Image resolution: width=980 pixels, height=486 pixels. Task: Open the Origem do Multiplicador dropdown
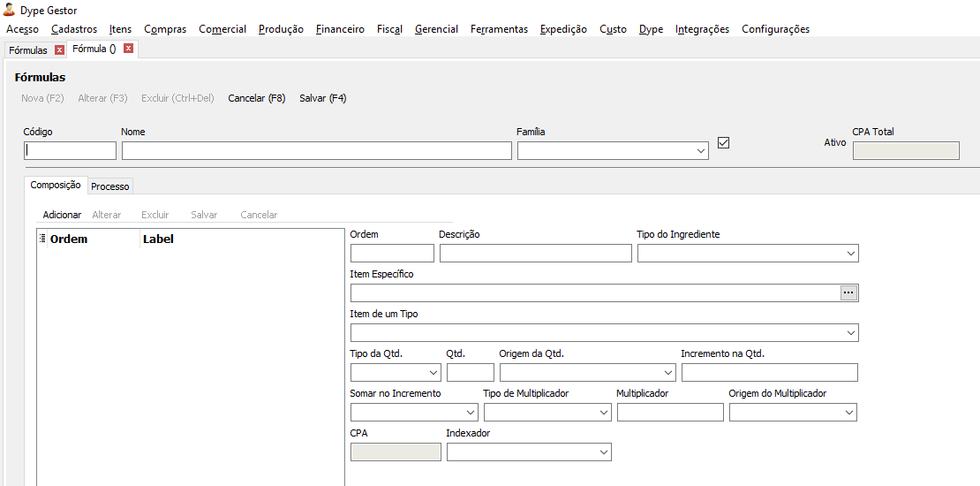pyautogui.click(x=848, y=413)
